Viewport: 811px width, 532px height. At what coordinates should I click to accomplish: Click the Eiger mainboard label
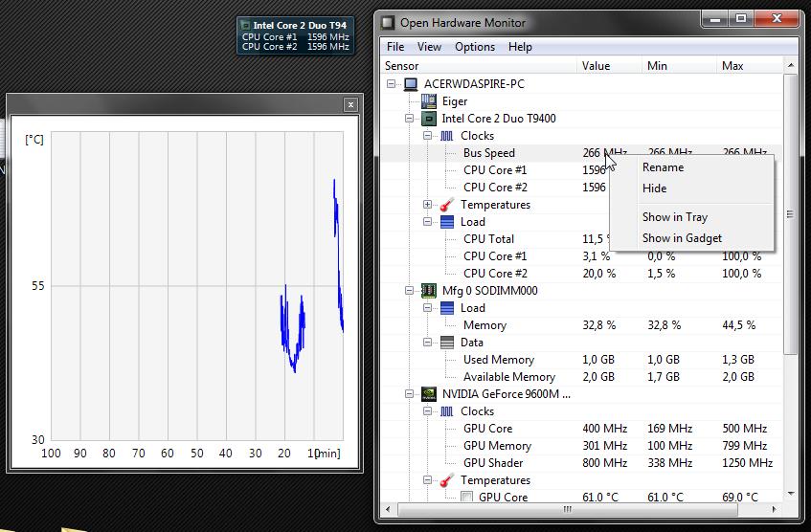(x=455, y=101)
